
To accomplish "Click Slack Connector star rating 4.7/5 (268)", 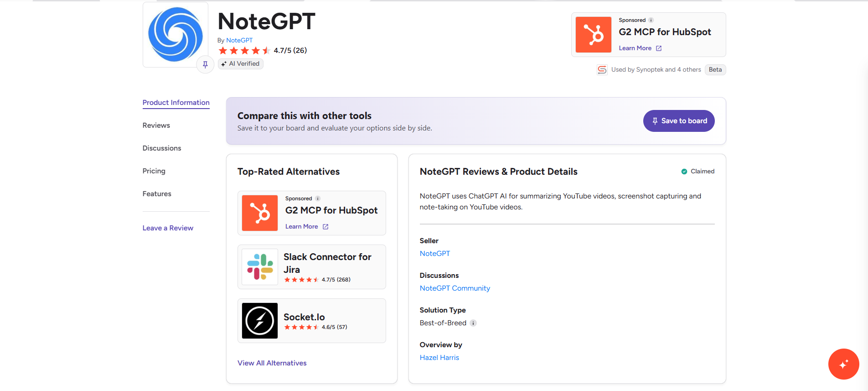I will [317, 280].
